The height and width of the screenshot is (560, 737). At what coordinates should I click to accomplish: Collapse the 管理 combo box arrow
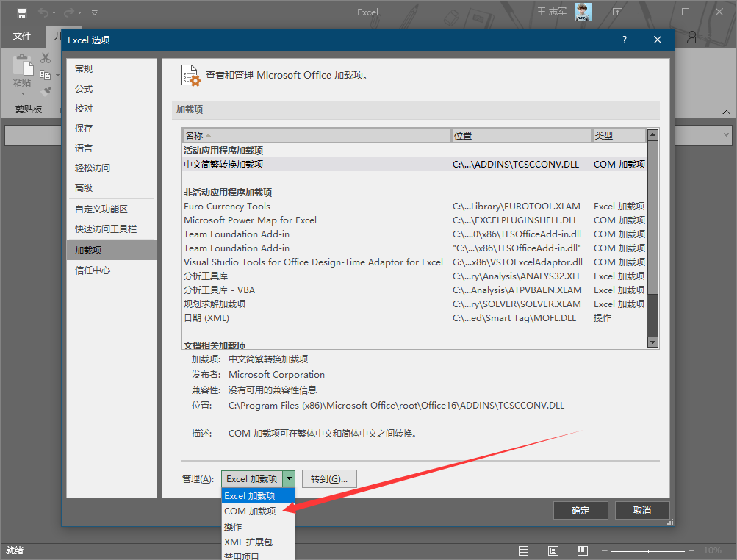click(x=289, y=478)
